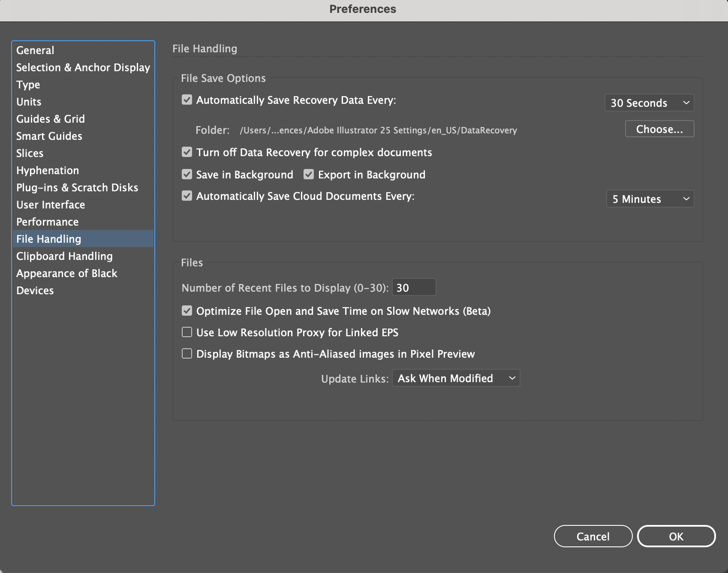This screenshot has height=573, width=728.
Task: Click Choose to set recovery folder
Action: (659, 129)
